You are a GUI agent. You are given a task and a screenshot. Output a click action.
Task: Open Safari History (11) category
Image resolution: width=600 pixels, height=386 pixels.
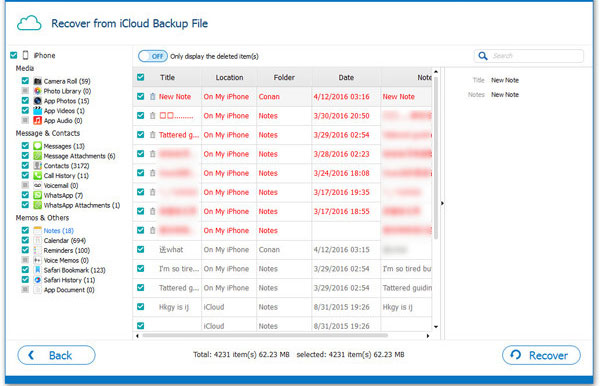(69, 280)
